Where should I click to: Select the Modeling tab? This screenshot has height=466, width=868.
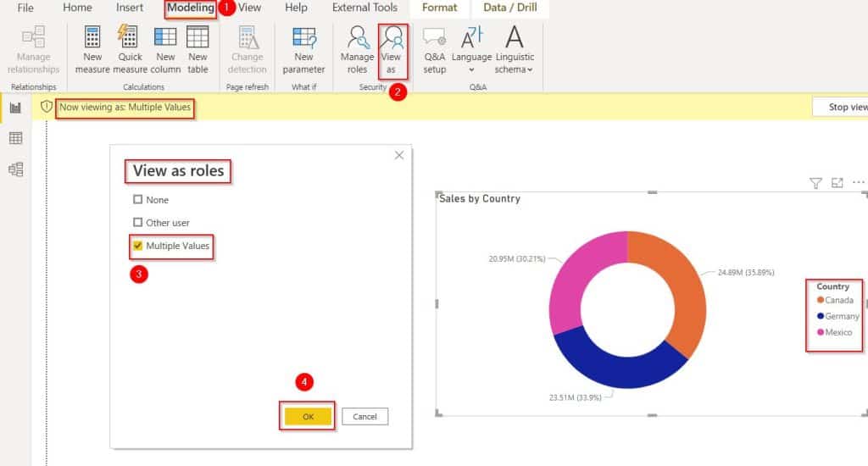pyautogui.click(x=191, y=8)
